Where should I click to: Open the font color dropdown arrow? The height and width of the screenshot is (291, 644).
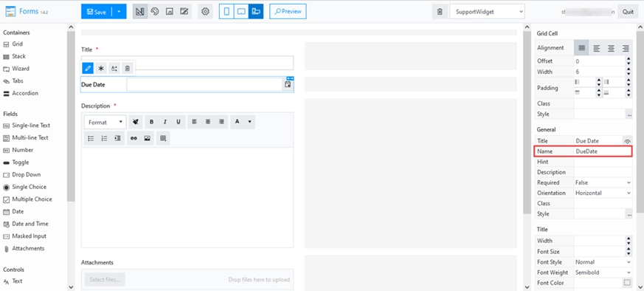pyautogui.click(x=249, y=122)
